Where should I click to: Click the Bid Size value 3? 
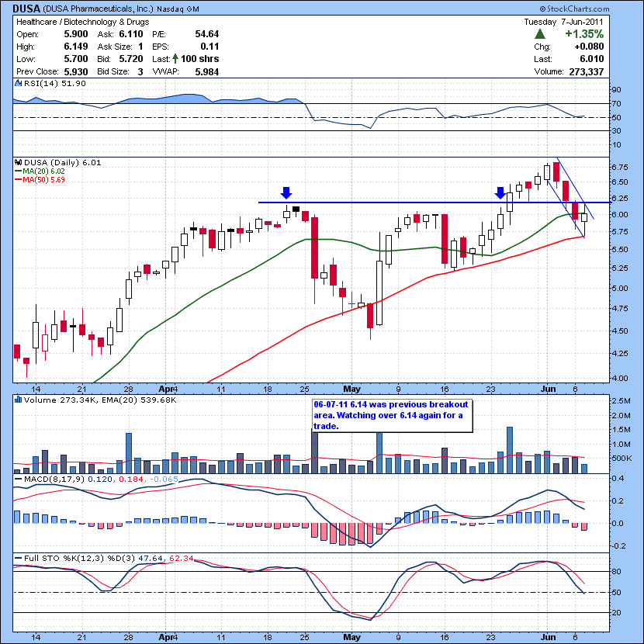click(140, 72)
